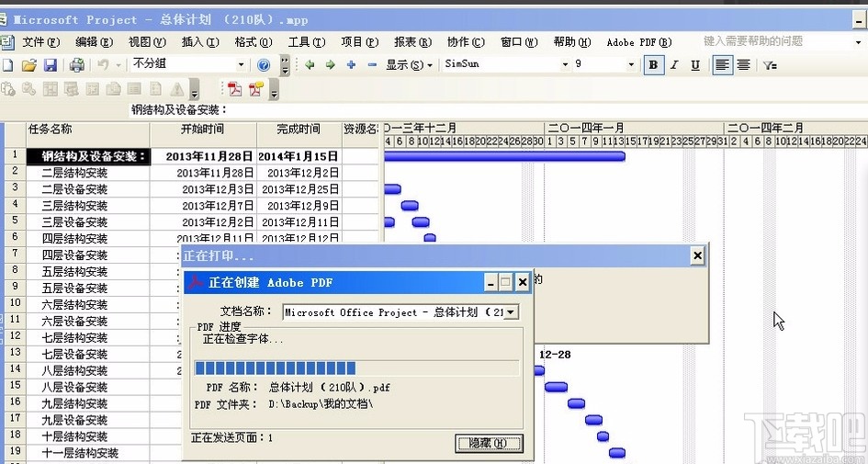868x464 pixels.
Task: Expand the second toolbar options handle
Action: tap(195, 90)
